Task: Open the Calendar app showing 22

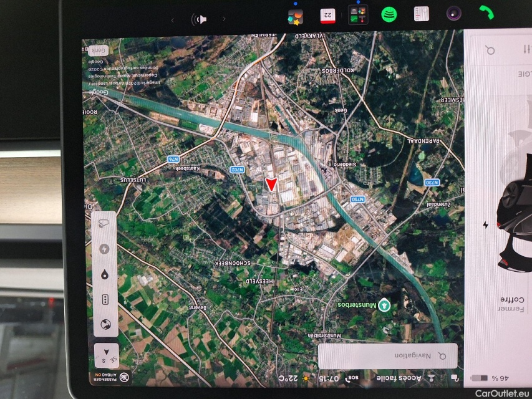Action: point(328,16)
